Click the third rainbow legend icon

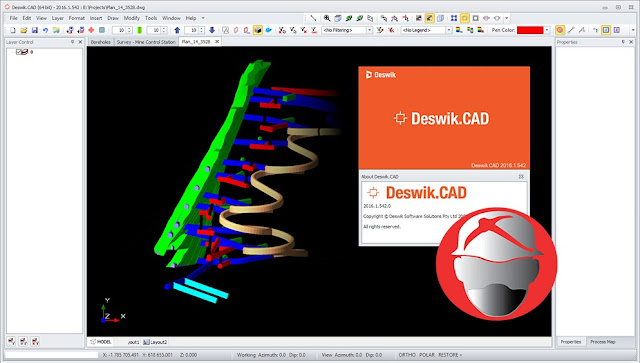(x=480, y=30)
